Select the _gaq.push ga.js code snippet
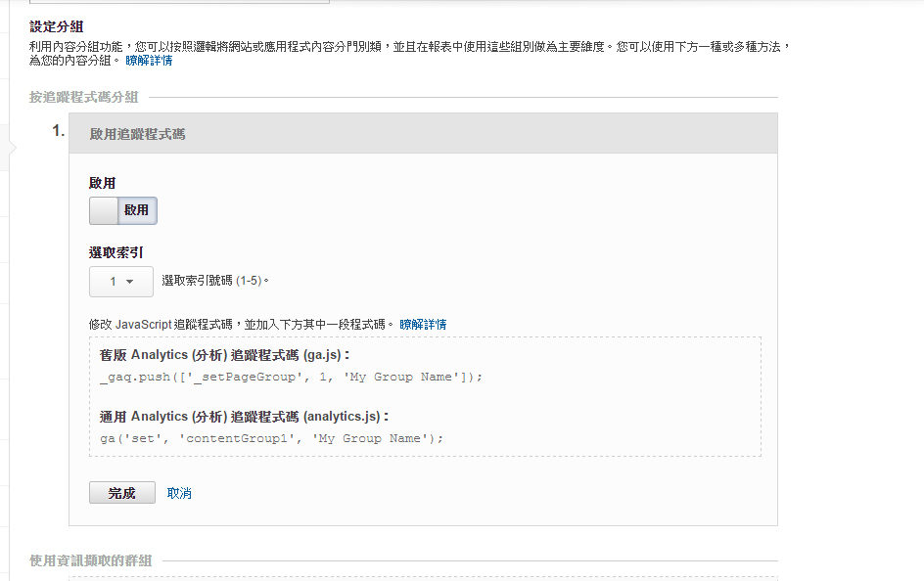This screenshot has width=924, height=581. point(291,377)
